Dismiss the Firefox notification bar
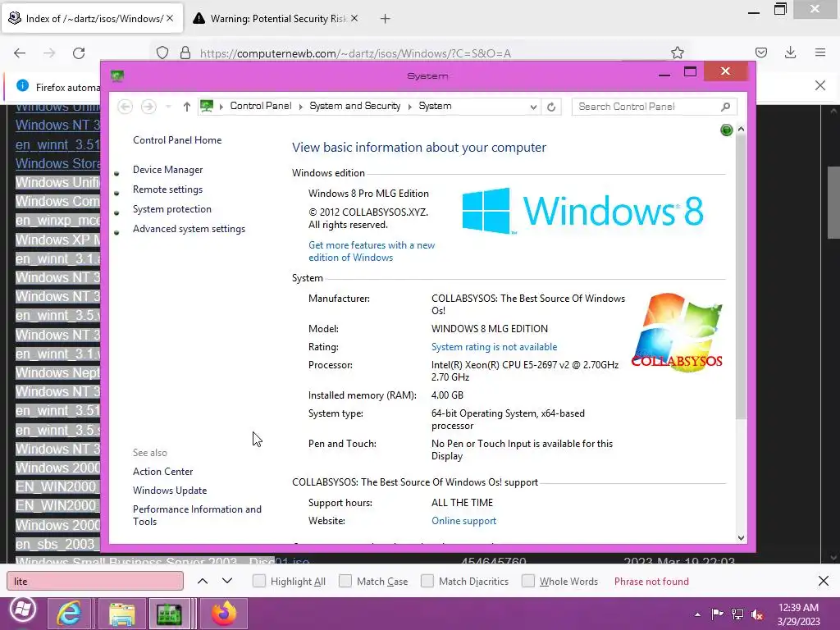Image resolution: width=840 pixels, height=630 pixels. coord(819,85)
